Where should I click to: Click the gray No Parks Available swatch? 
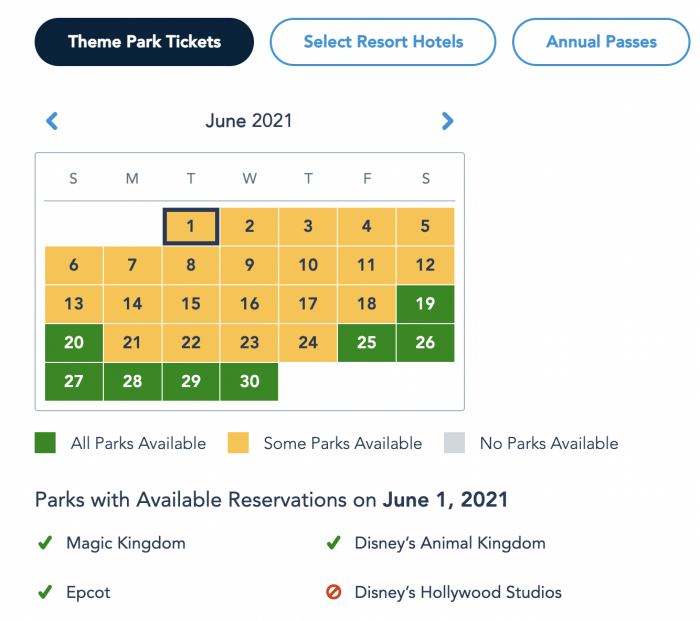454,443
